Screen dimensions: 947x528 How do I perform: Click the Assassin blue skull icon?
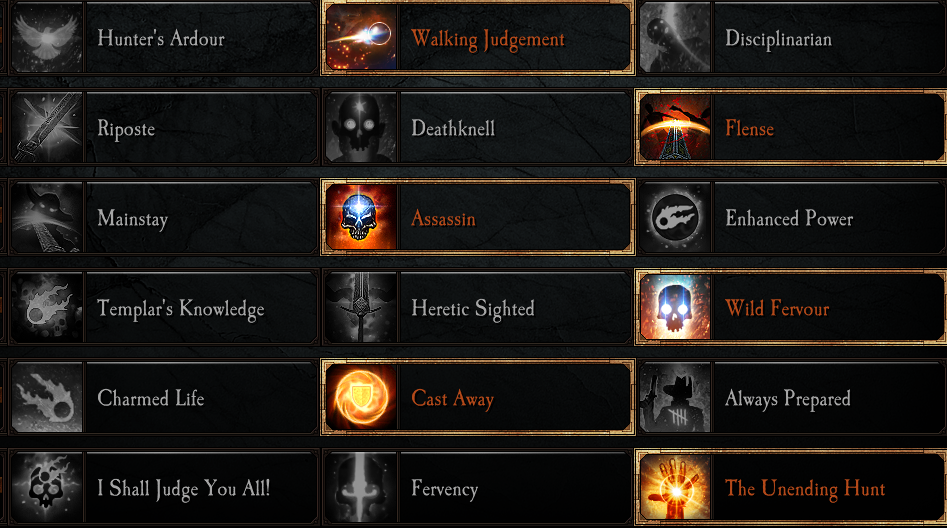click(x=361, y=217)
